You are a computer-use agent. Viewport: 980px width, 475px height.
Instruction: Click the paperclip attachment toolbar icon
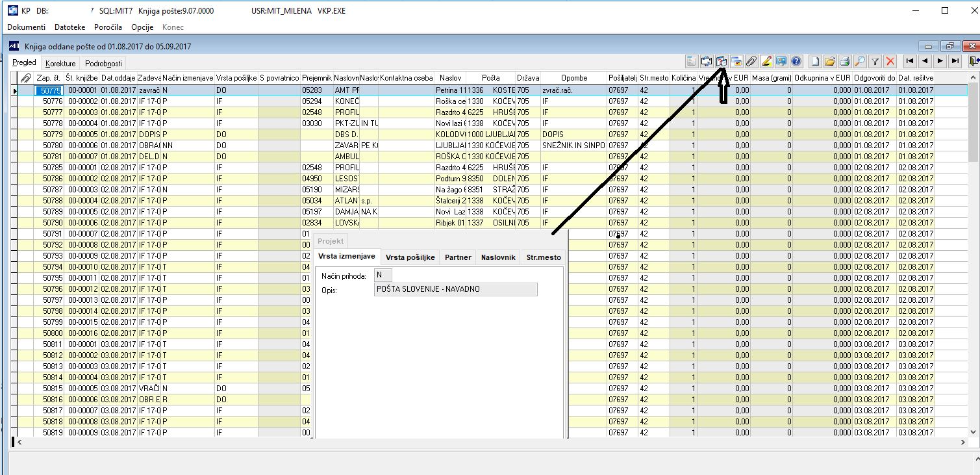tap(751, 61)
